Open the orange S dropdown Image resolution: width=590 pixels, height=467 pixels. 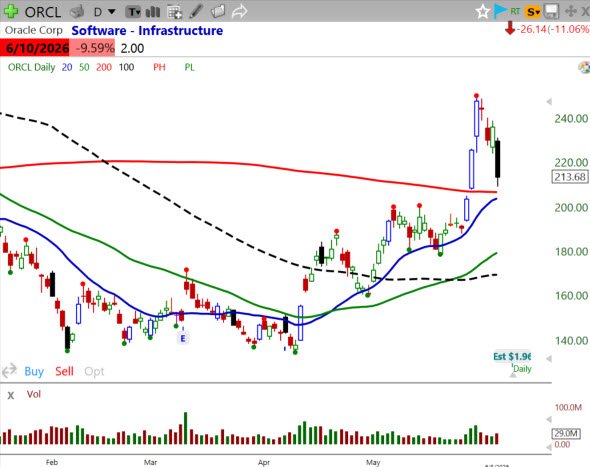[533, 12]
